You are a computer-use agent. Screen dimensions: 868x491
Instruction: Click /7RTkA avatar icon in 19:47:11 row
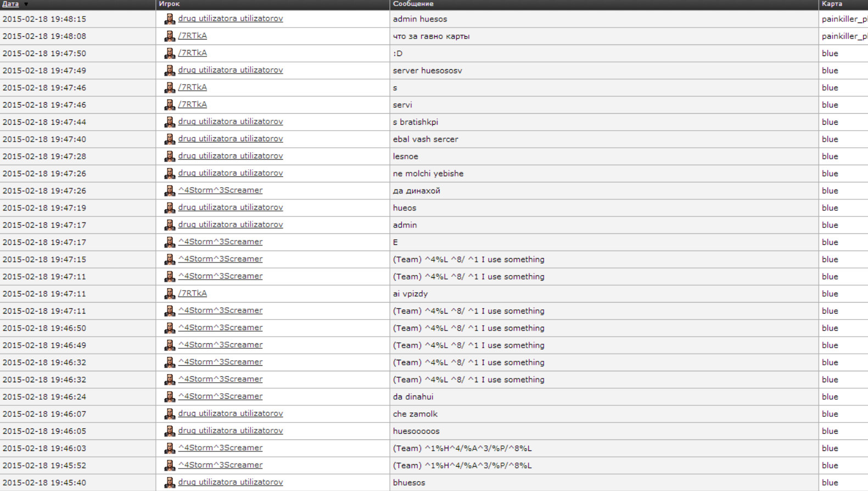[x=170, y=294]
